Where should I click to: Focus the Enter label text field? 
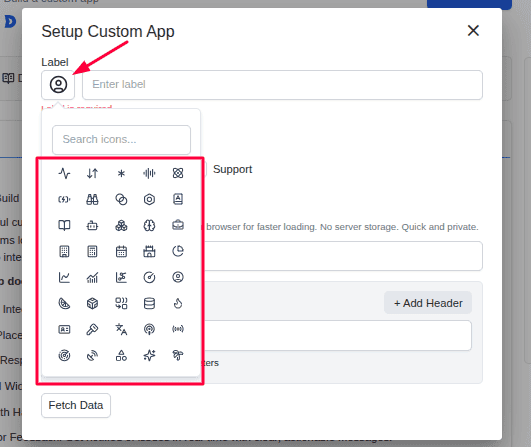282,85
